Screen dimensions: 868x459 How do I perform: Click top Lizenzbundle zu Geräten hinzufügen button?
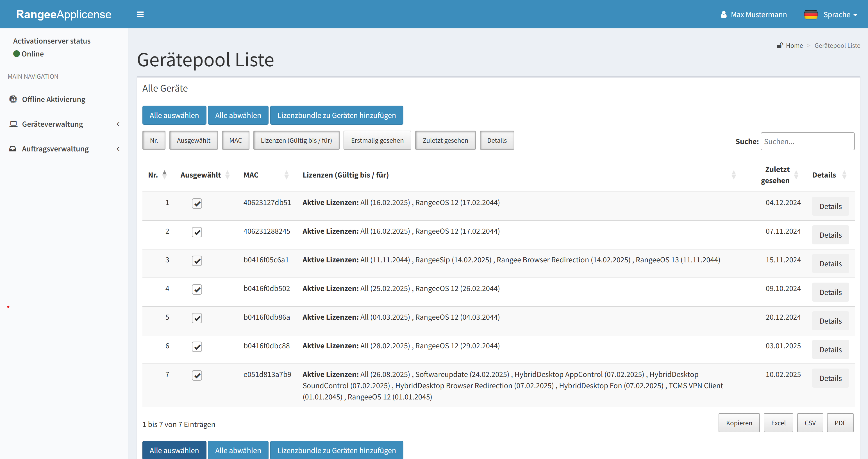click(x=336, y=115)
